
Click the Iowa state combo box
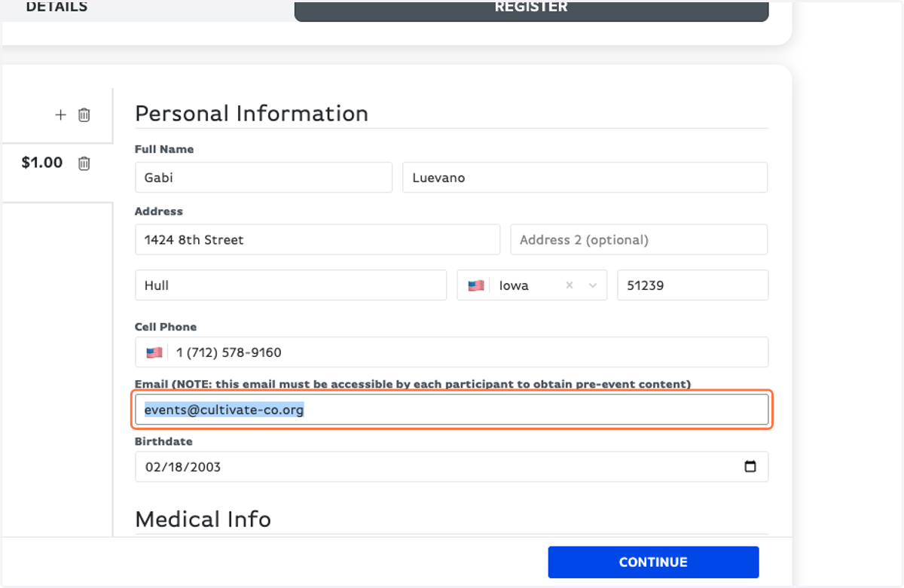[x=532, y=285]
